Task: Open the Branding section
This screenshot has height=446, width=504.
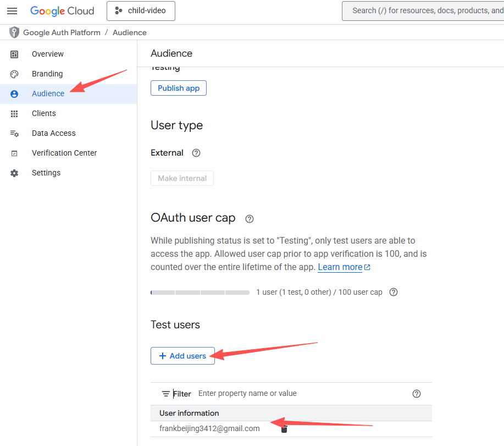Action: (x=47, y=74)
